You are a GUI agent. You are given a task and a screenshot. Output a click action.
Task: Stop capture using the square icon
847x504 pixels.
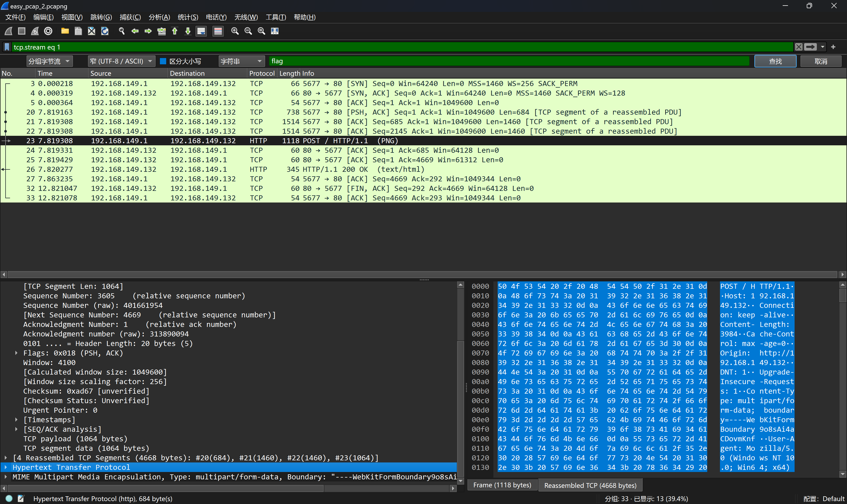click(22, 31)
